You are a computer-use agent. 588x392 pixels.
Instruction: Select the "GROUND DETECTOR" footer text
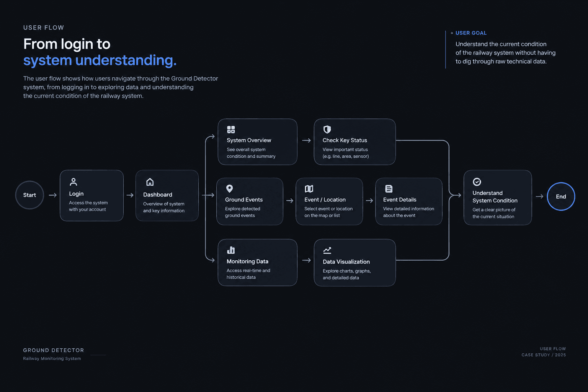coord(53,350)
